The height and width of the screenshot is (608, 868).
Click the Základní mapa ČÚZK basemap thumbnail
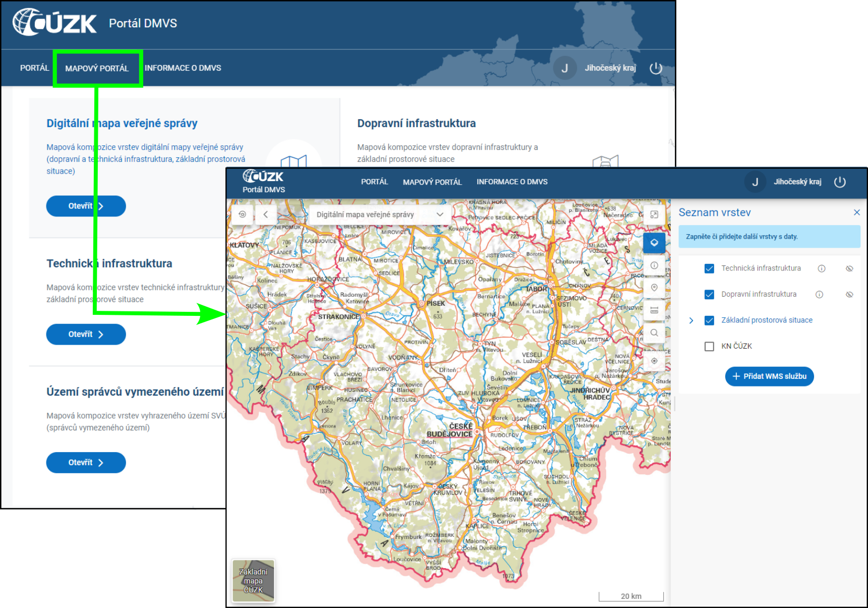pos(253,581)
